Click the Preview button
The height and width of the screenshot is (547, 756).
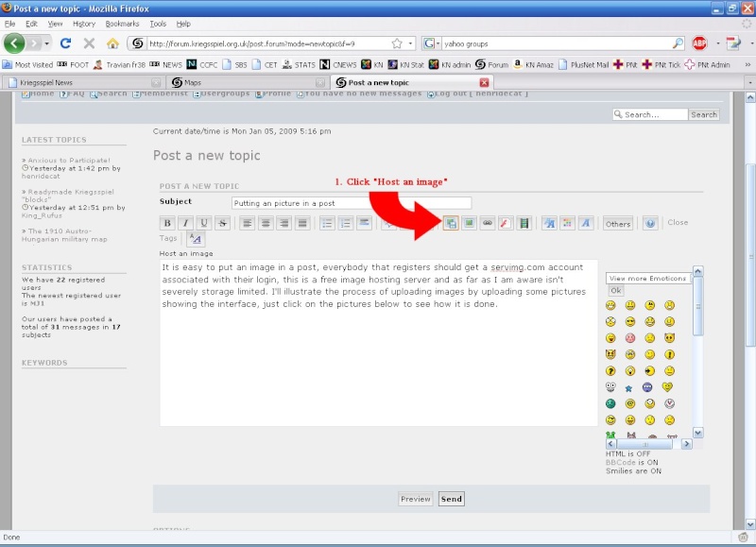pos(416,499)
